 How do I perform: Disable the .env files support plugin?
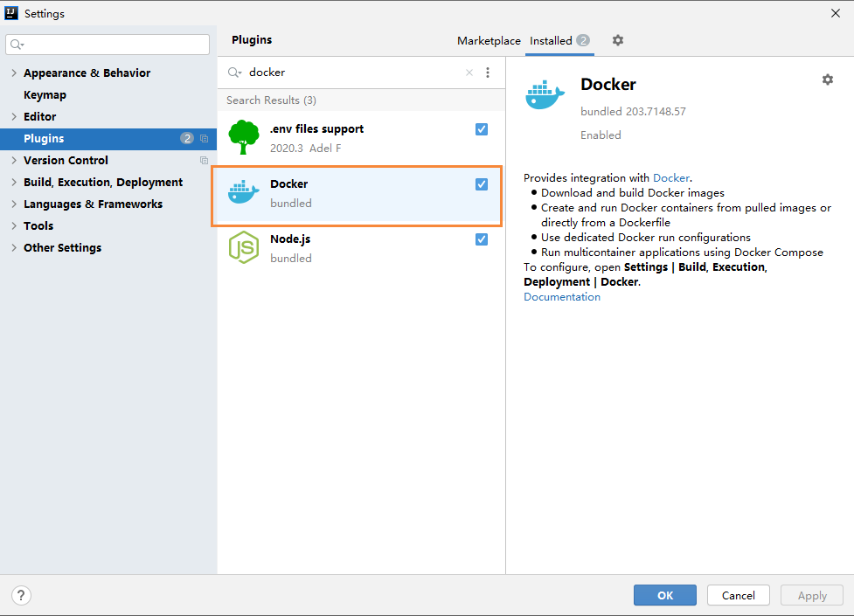[482, 129]
